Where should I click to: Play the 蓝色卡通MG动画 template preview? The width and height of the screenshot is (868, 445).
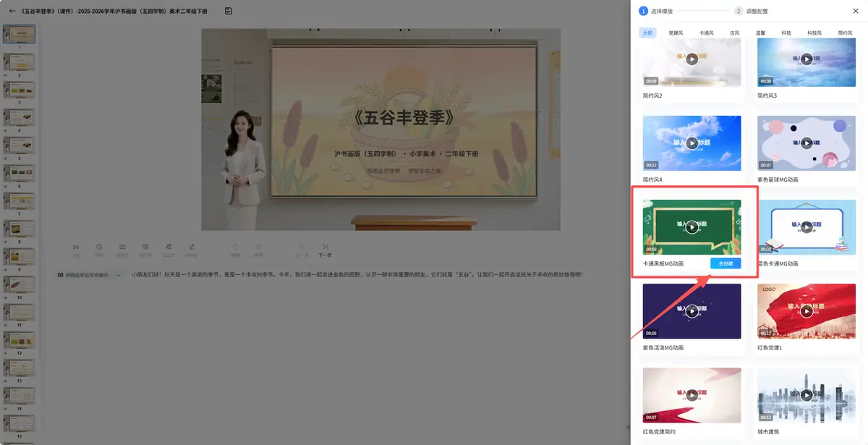point(807,227)
